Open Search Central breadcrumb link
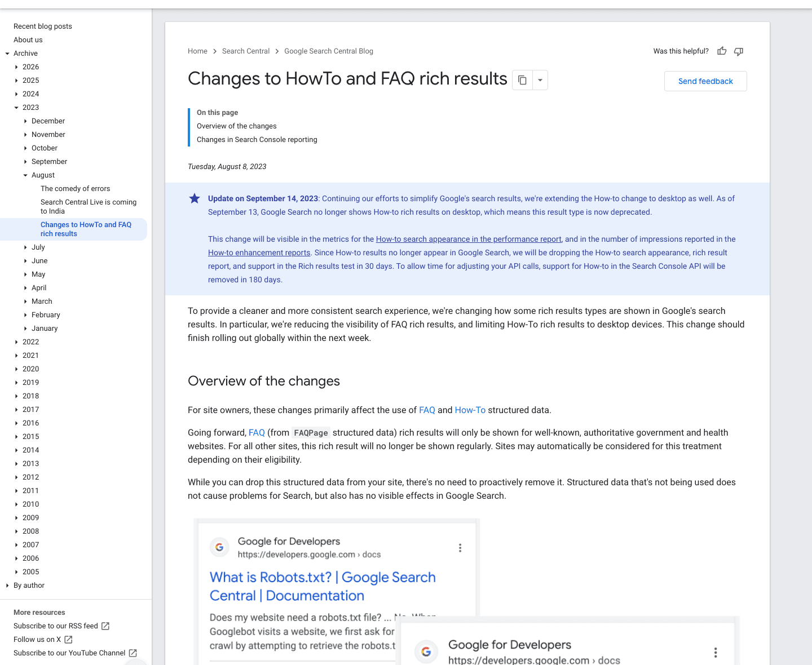 point(246,51)
